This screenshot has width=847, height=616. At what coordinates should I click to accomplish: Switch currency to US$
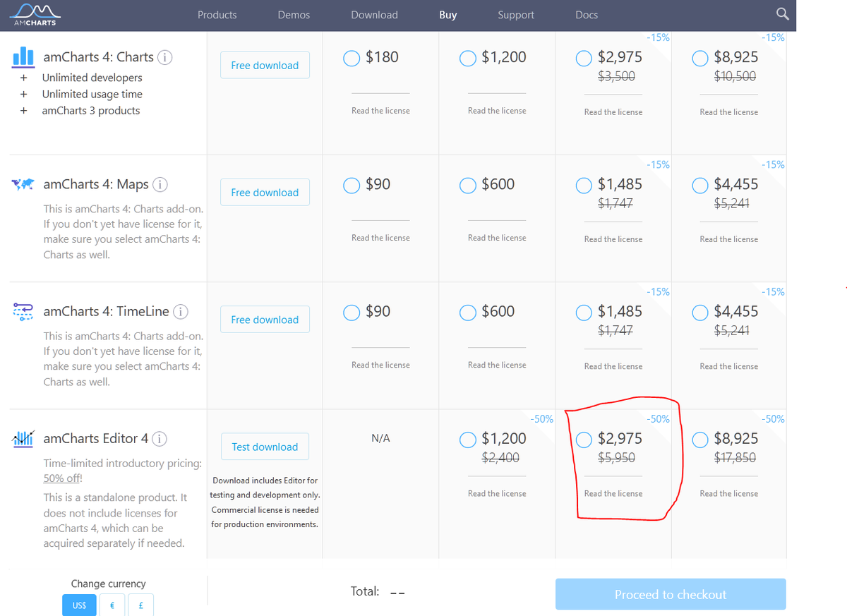[80, 605]
